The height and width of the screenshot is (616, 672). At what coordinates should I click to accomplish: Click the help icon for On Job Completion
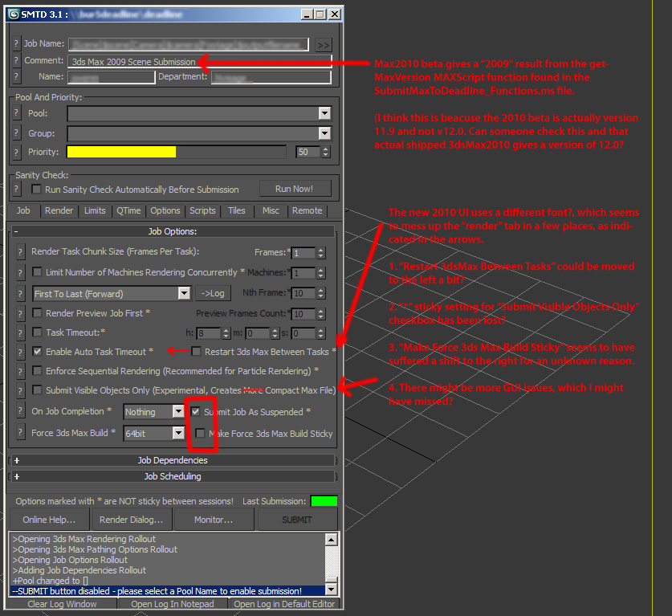20,410
